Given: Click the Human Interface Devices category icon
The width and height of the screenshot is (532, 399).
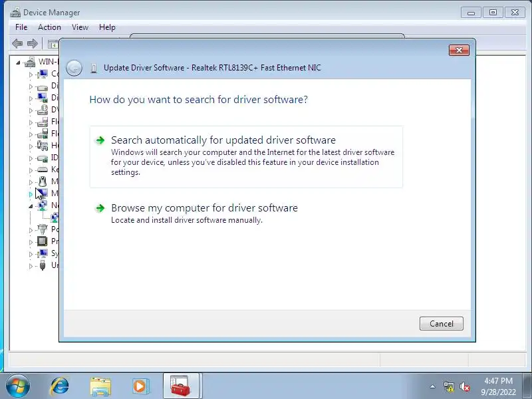Looking at the screenshot, I should [x=43, y=146].
